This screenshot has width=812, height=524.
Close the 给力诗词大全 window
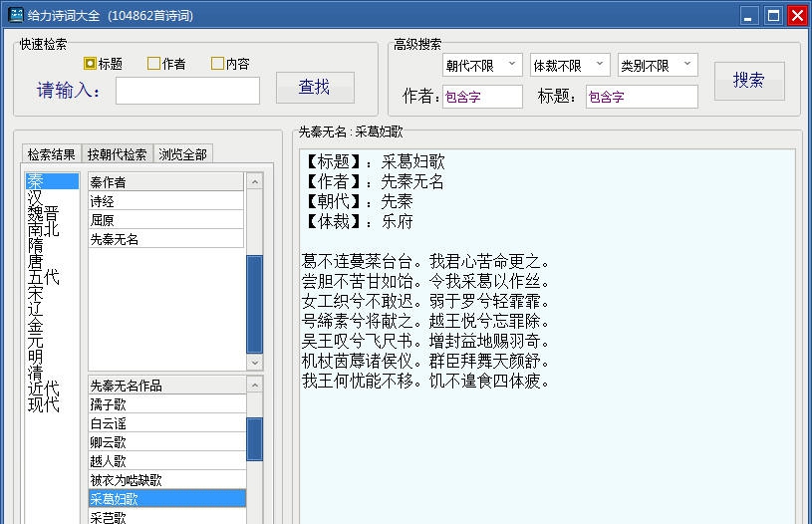coord(797,16)
